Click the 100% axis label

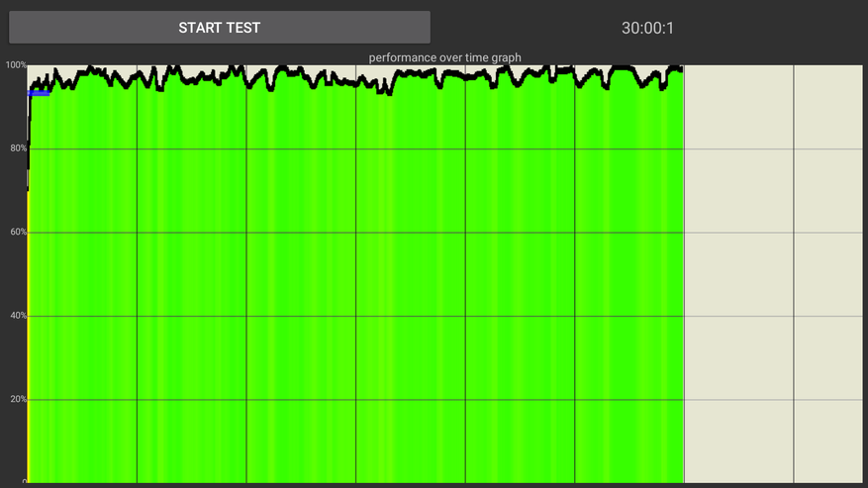16,65
